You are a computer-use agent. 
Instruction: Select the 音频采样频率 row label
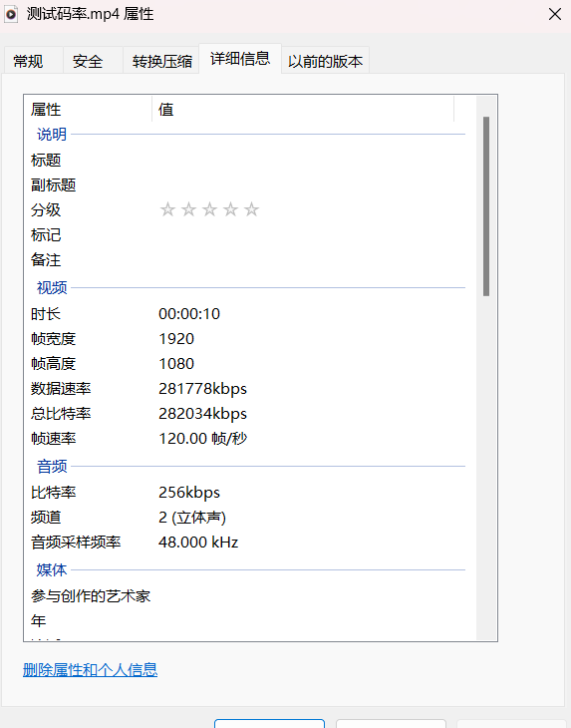point(76,543)
